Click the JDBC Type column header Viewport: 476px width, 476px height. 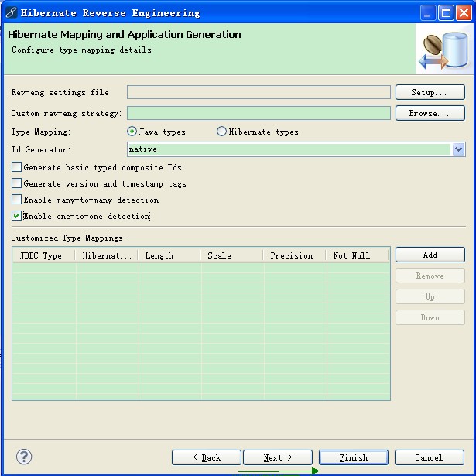point(43,255)
